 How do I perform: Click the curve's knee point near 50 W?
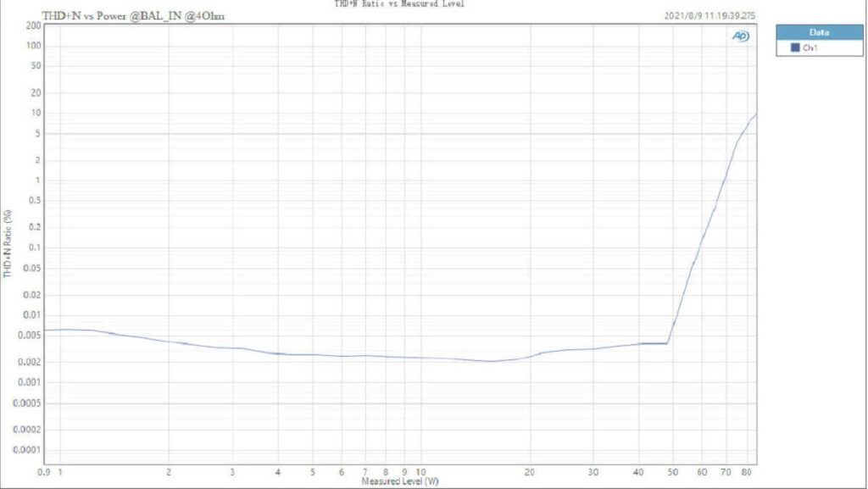668,343
